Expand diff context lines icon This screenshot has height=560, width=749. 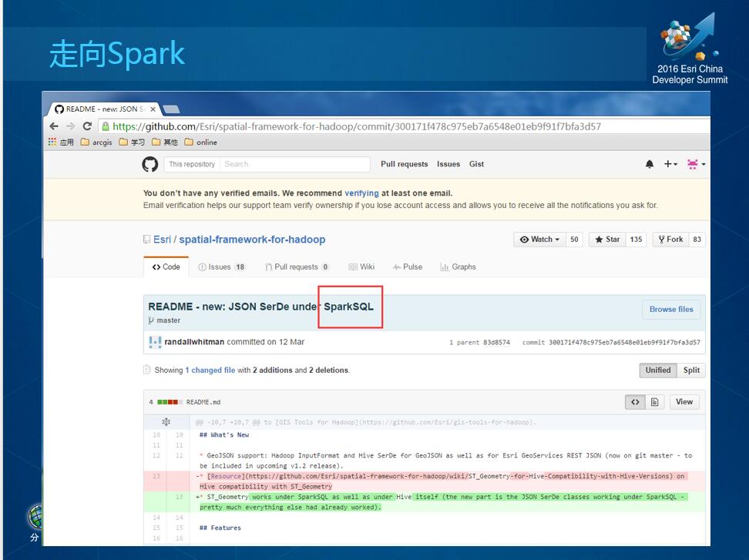tap(166, 422)
